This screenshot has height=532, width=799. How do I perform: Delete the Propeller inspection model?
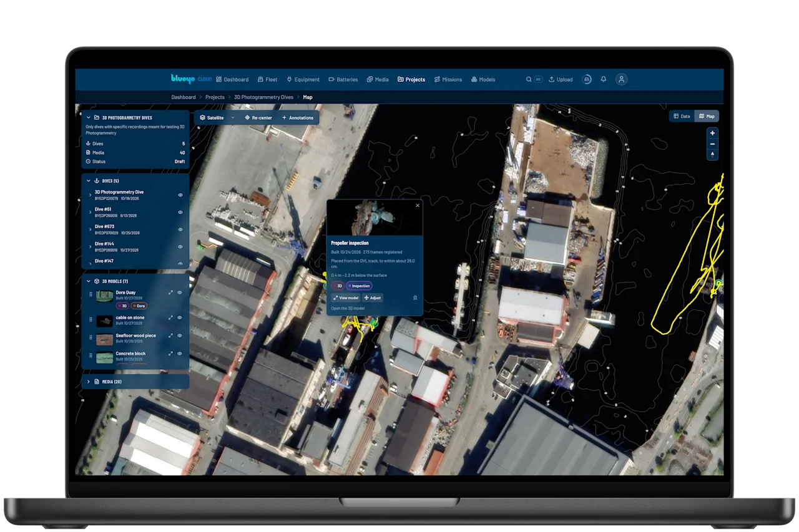(415, 298)
